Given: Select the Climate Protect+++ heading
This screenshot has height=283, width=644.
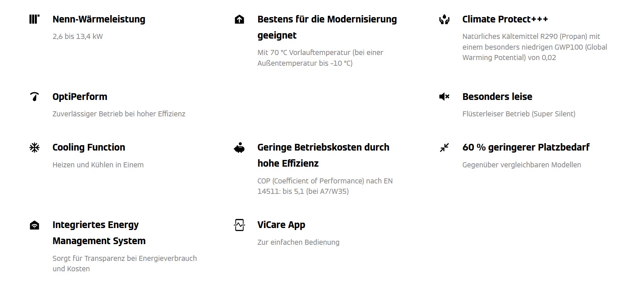Looking at the screenshot, I should tap(505, 19).
